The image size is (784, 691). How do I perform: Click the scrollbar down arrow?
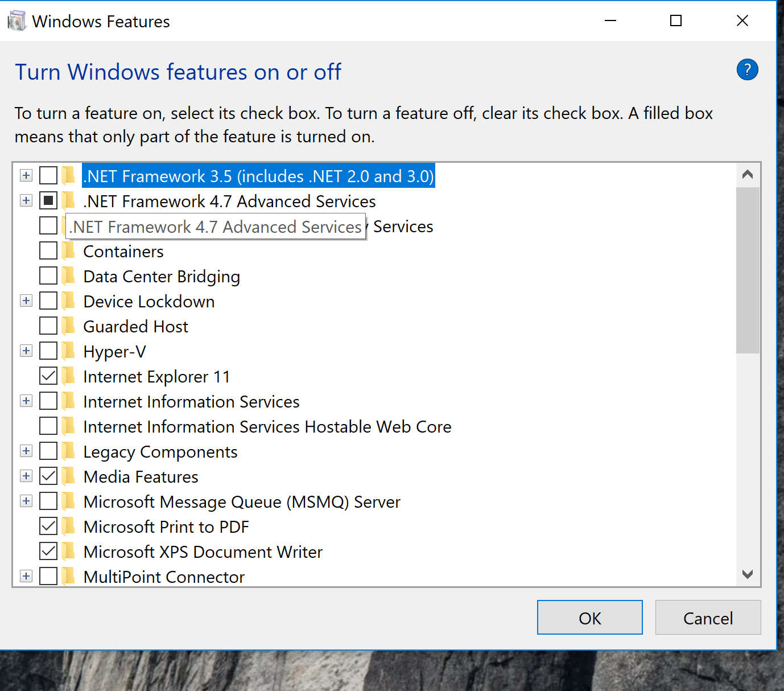[748, 574]
